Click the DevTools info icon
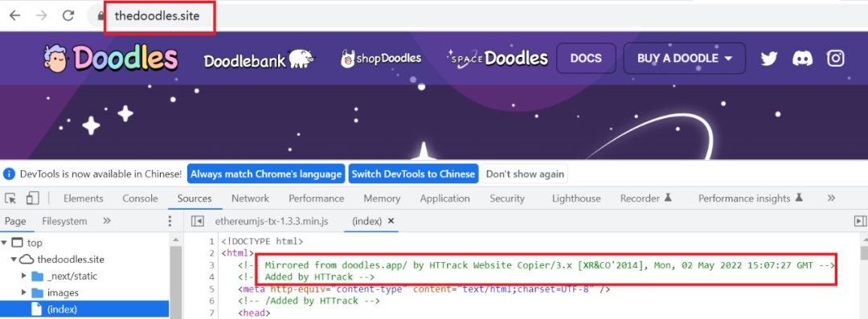Screen dimensions: 868x319 tap(8, 174)
